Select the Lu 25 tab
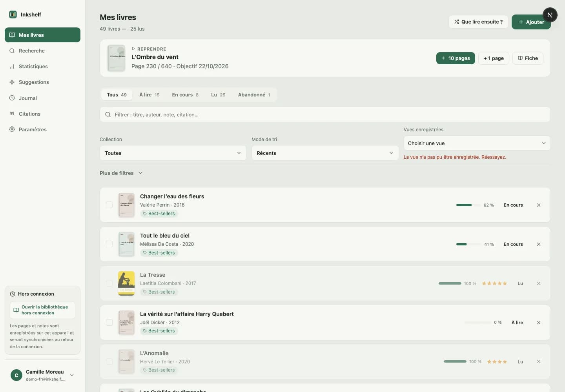This screenshot has width=565, height=392. 218,95
